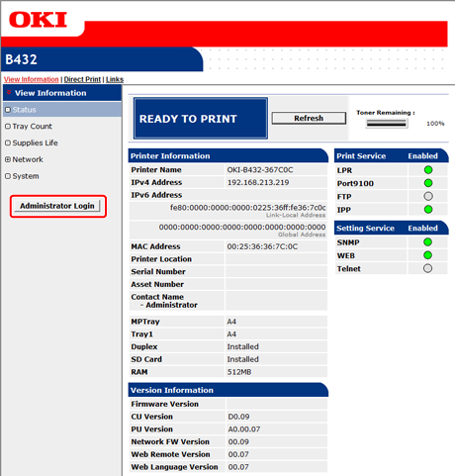Click the LPR enabled status indicator
Screen dimensions: 455x476
(428, 170)
